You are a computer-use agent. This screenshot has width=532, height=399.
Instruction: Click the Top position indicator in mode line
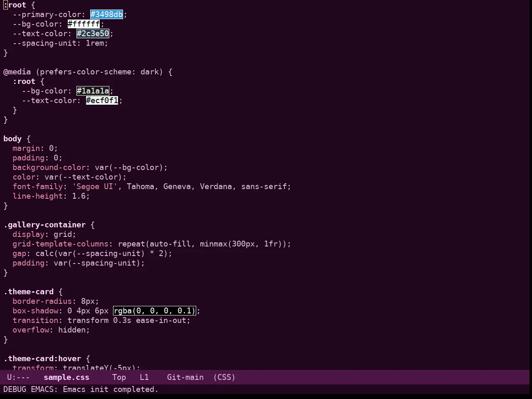click(x=119, y=377)
